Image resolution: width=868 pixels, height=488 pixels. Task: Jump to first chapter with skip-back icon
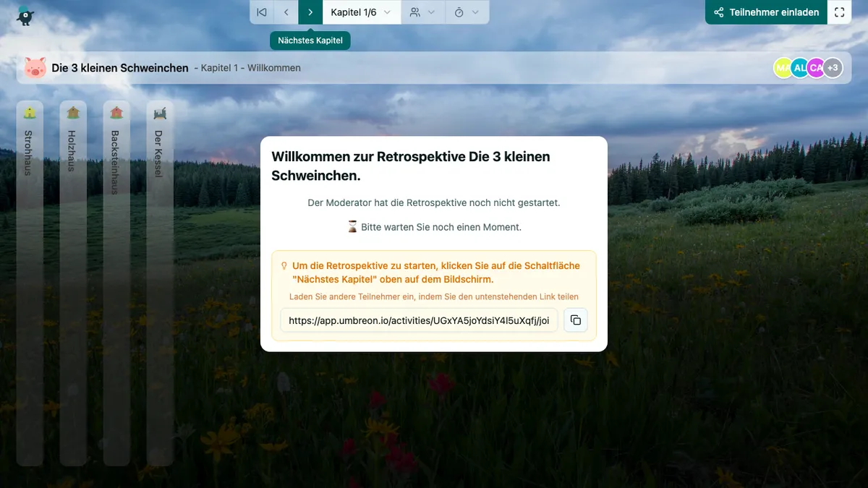point(261,12)
